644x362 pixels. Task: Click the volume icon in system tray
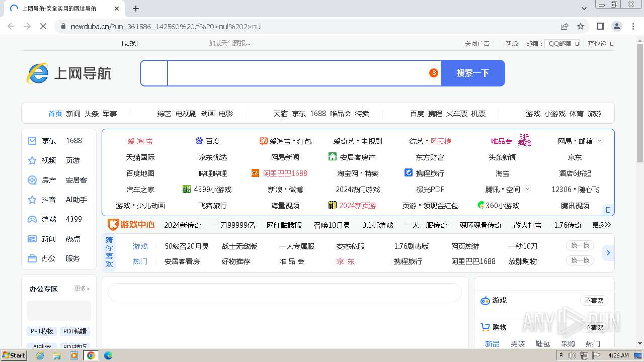[572, 355]
